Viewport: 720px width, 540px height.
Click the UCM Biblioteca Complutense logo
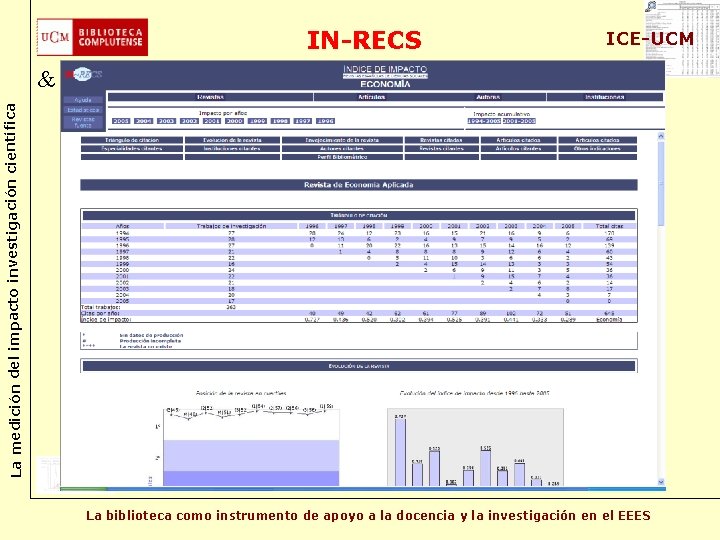pos(92,37)
